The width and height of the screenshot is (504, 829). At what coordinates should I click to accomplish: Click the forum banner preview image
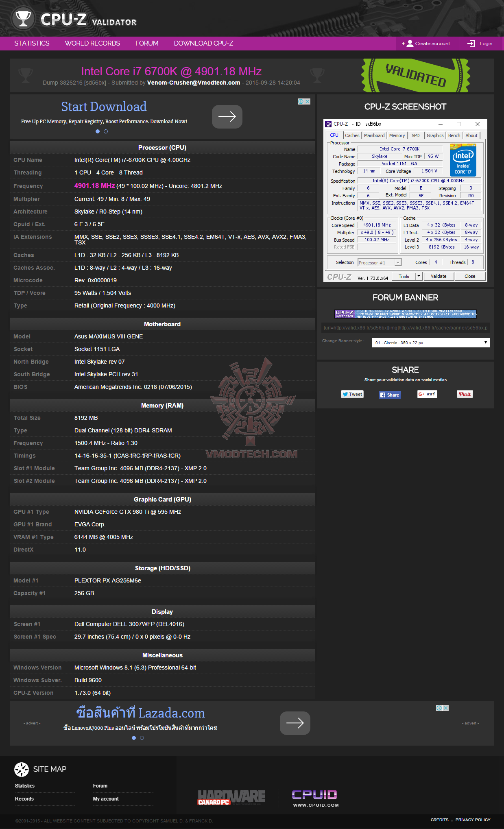tap(405, 314)
